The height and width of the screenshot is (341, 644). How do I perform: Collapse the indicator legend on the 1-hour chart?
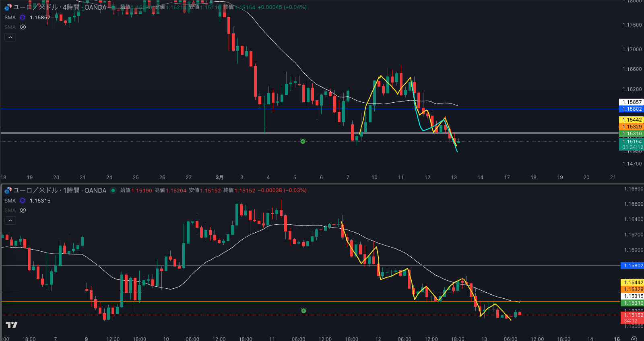point(10,220)
